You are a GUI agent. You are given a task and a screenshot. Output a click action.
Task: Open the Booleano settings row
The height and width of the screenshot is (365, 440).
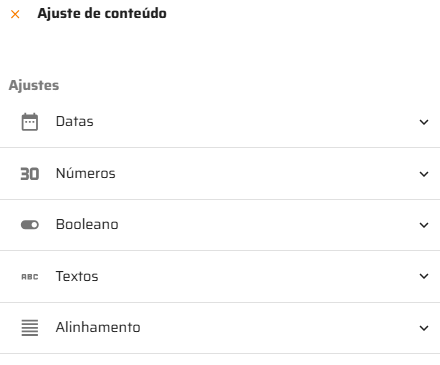(x=220, y=225)
